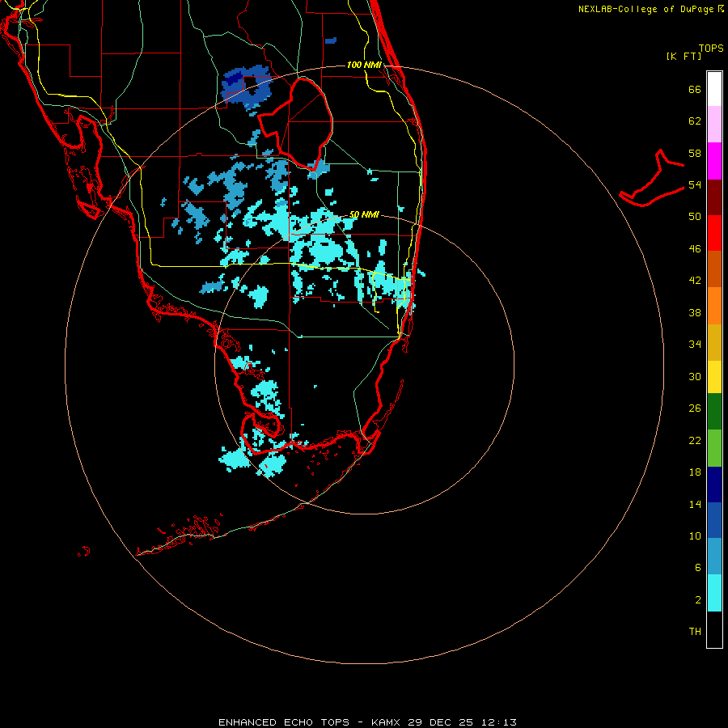This screenshot has height=728, width=728.
Task: Click the "NEXLAB-College of DuPage" credit text
Action: [646, 9]
